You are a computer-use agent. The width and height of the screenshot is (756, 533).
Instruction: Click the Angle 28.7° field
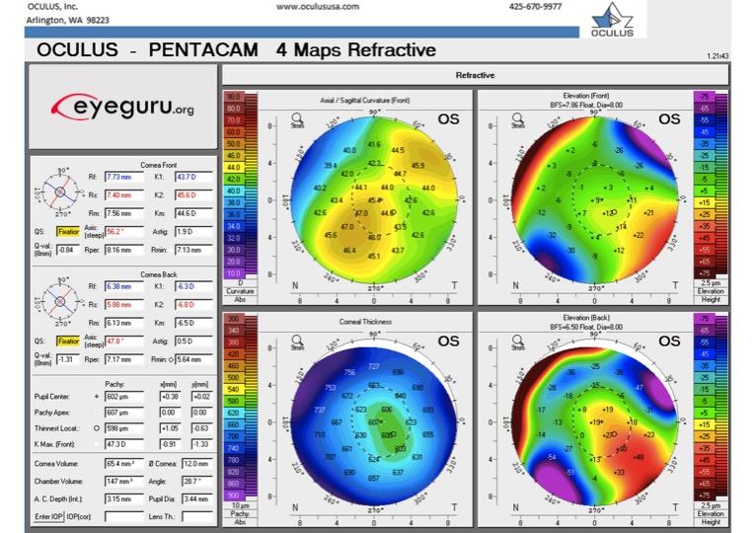[x=197, y=482]
